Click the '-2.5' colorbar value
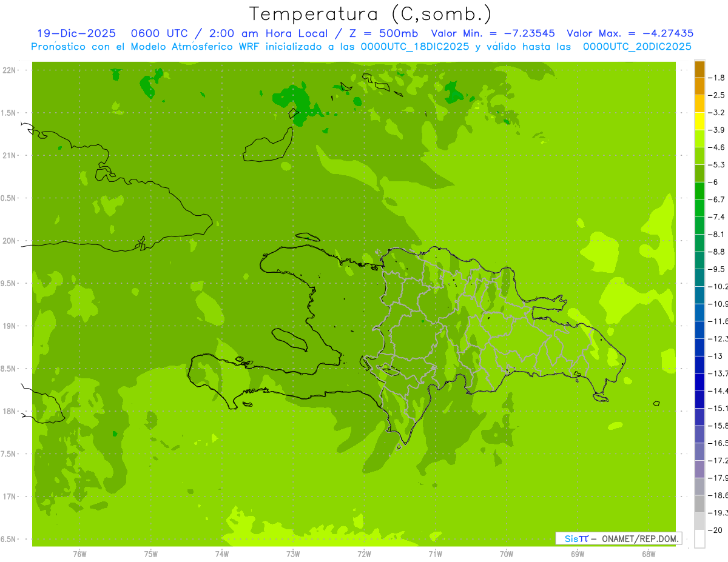728x562 pixels. [x=718, y=95]
